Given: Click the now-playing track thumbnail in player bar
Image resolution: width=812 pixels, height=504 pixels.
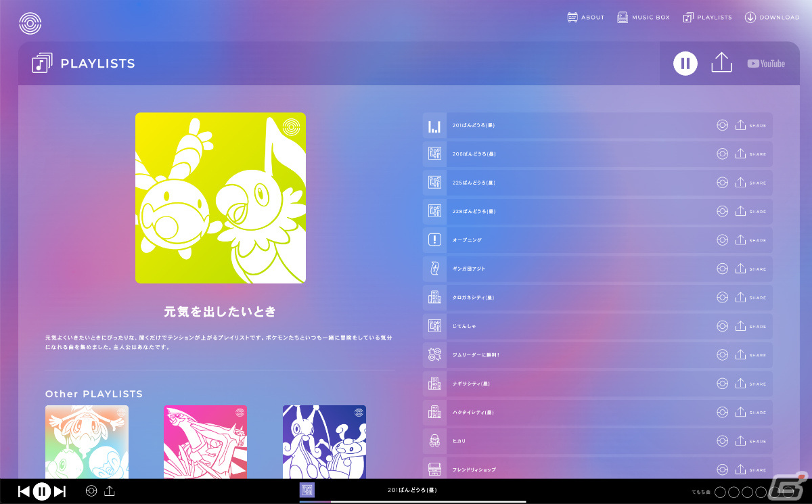Looking at the screenshot, I should (307, 490).
